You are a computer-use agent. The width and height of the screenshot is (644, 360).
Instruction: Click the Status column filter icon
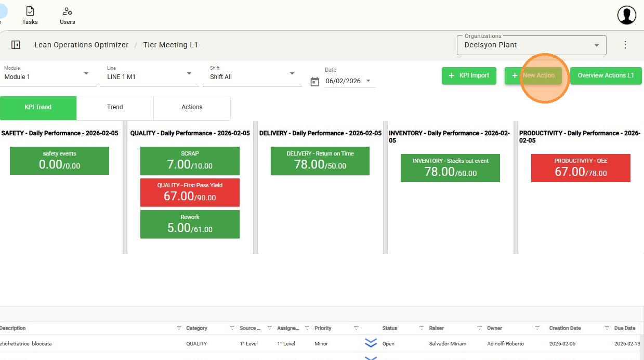point(422,328)
